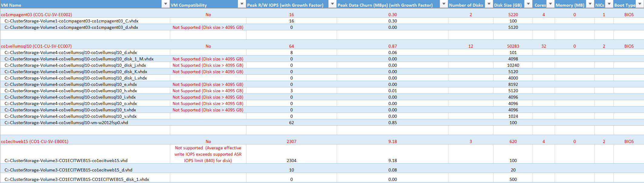
Task: Open the Number of Disks filter dropdown
Action: [489, 4]
